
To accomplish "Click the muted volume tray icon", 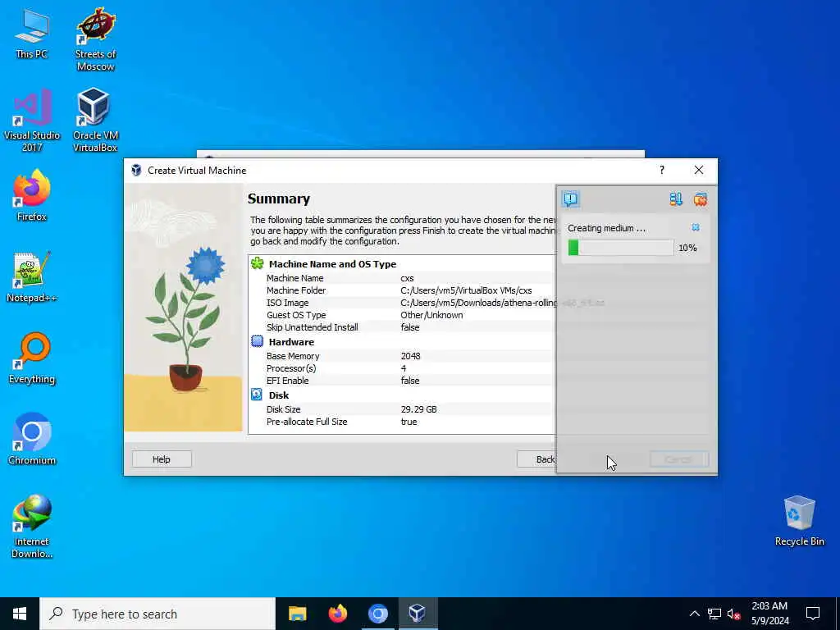I will click(x=734, y=614).
